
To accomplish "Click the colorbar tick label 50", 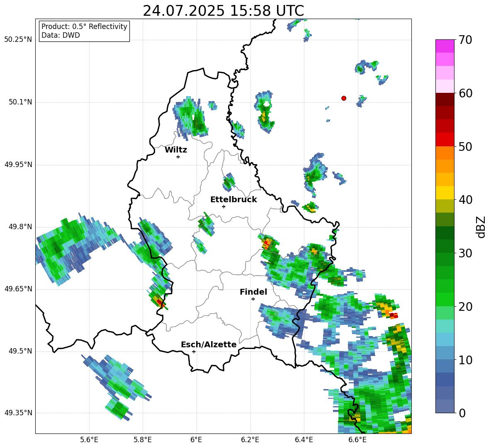I will coord(465,147).
